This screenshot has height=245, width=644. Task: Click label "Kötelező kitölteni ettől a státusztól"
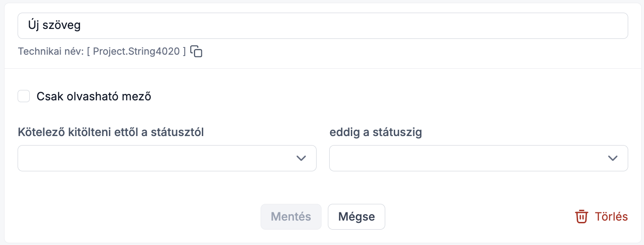click(111, 132)
